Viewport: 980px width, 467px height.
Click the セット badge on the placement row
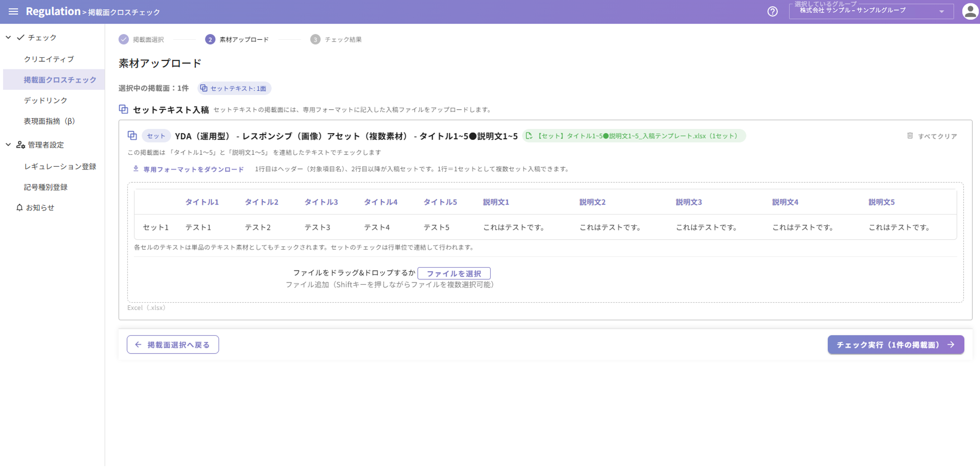(156, 136)
